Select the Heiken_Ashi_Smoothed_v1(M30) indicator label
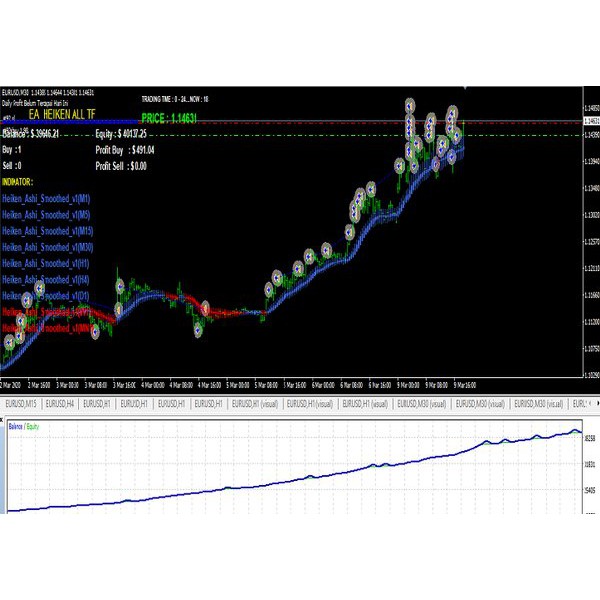Screen dimensions: 600x600 click(x=47, y=247)
